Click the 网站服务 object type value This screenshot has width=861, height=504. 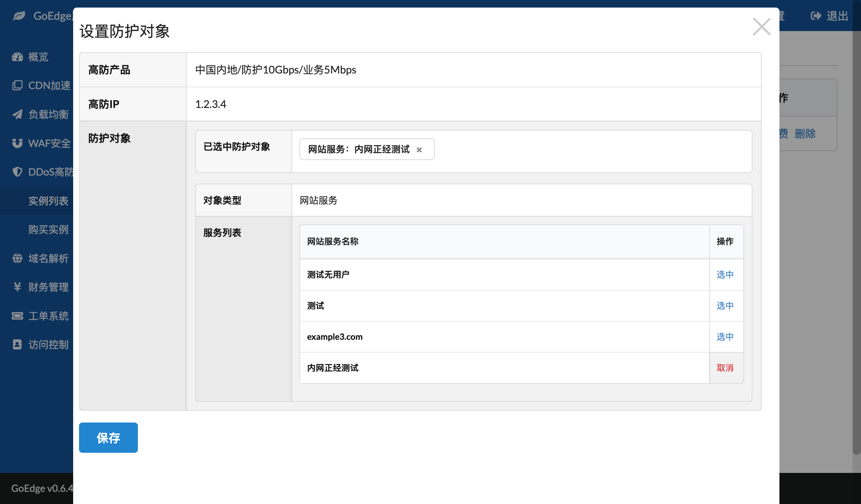(x=319, y=200)
